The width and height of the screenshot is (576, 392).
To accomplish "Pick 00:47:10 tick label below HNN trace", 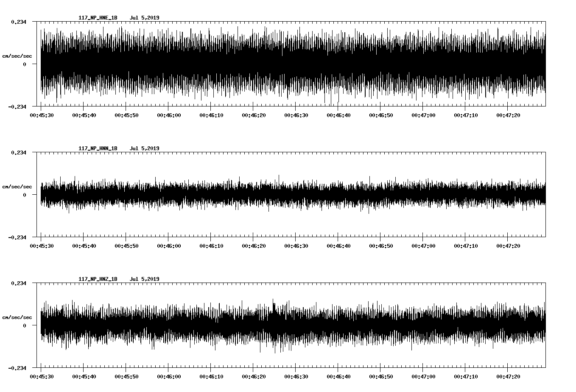I will point(466,246).
